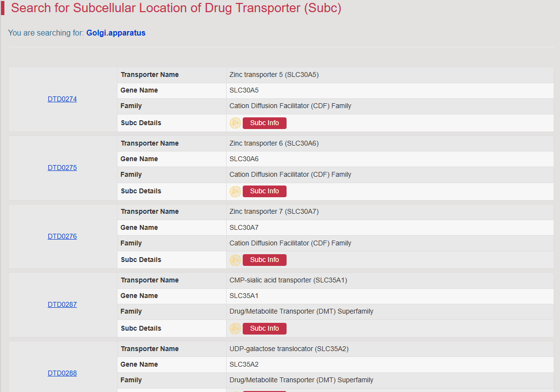Click the SLC35A2 gene name cell
Image resolution: width=560 pixels, height=392 pixels.
pos(390,365)
